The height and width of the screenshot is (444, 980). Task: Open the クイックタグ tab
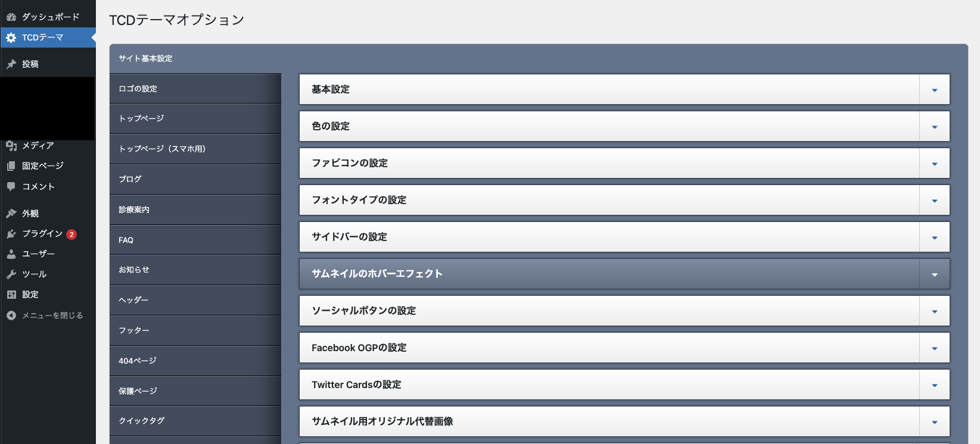click(x=195, y=421)
